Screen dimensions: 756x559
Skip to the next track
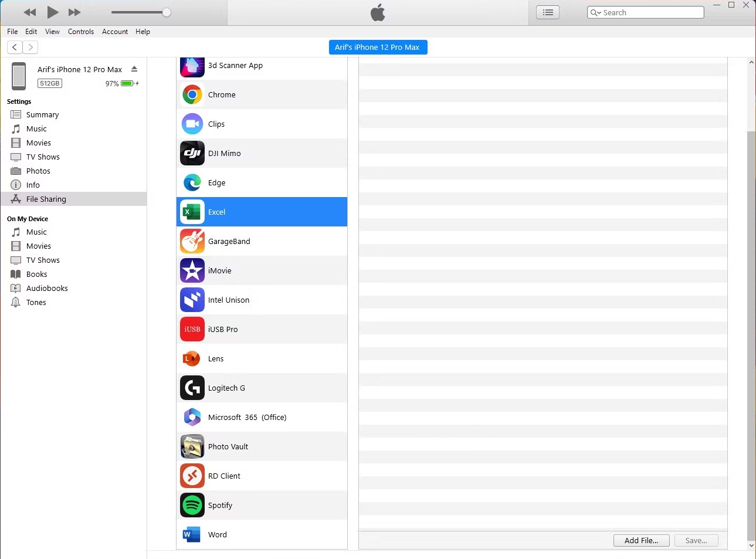tap(74, 12)
